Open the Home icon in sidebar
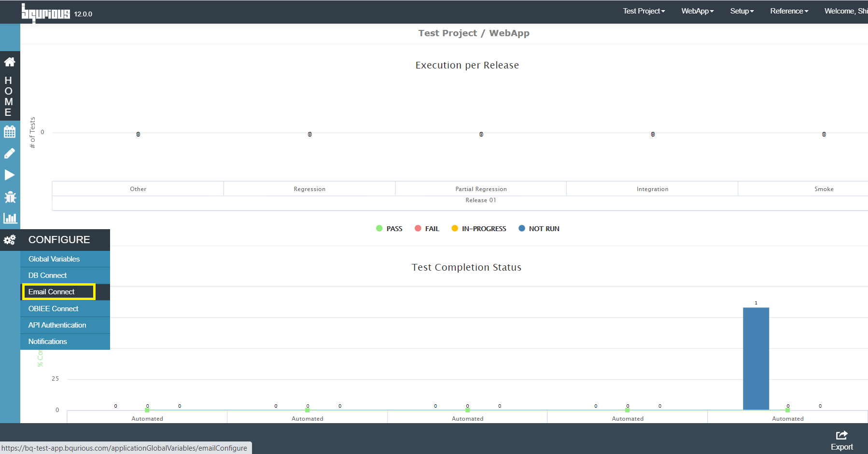This screenshot has width=868, height=454. click(x=10, y=62)
